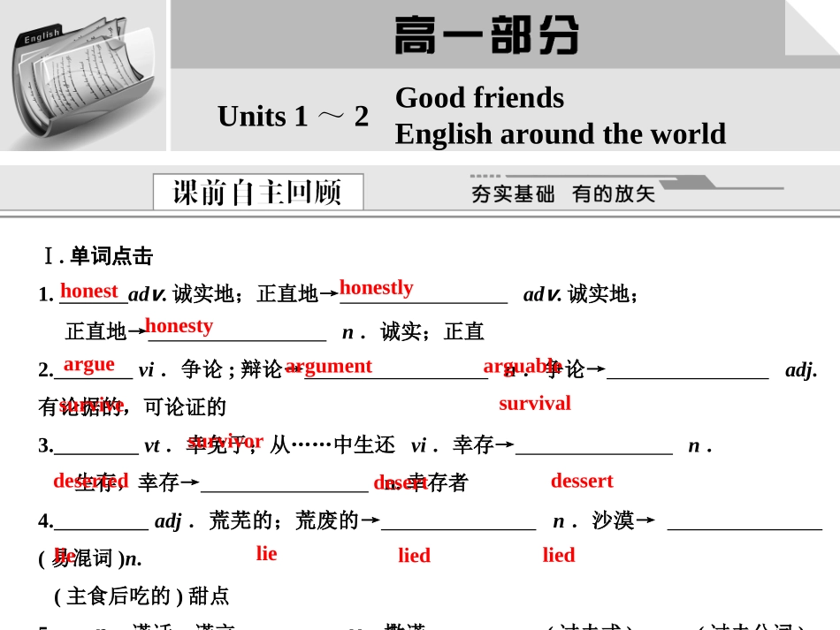The width and height of the screenshot is (840, 630).
Task: Click the 课前自主回顾 box
Action: (258, 192)
